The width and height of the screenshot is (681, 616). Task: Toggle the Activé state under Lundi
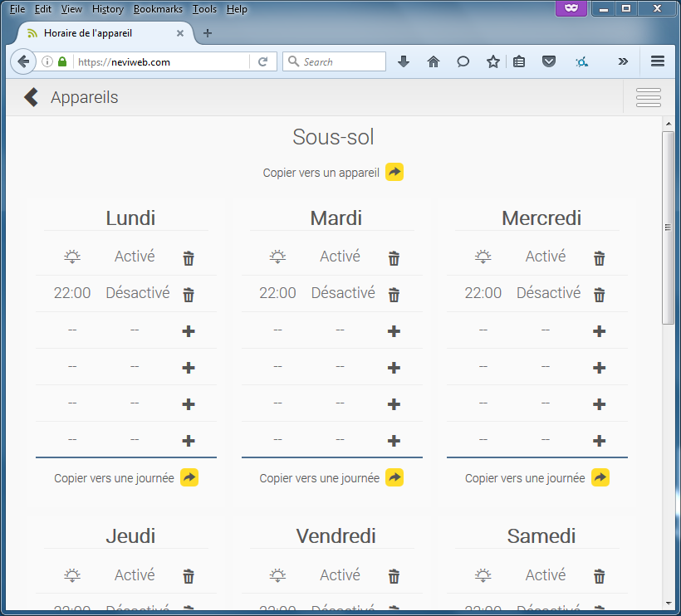point(135,257)
